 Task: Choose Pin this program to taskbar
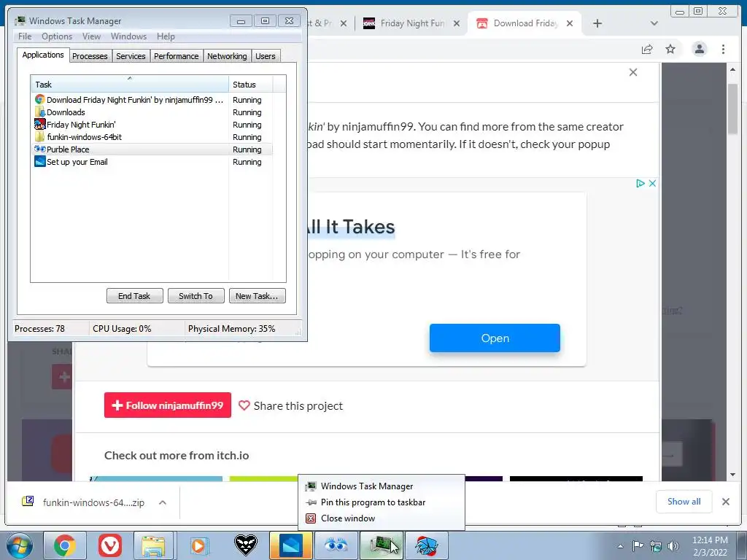point(381,502)
